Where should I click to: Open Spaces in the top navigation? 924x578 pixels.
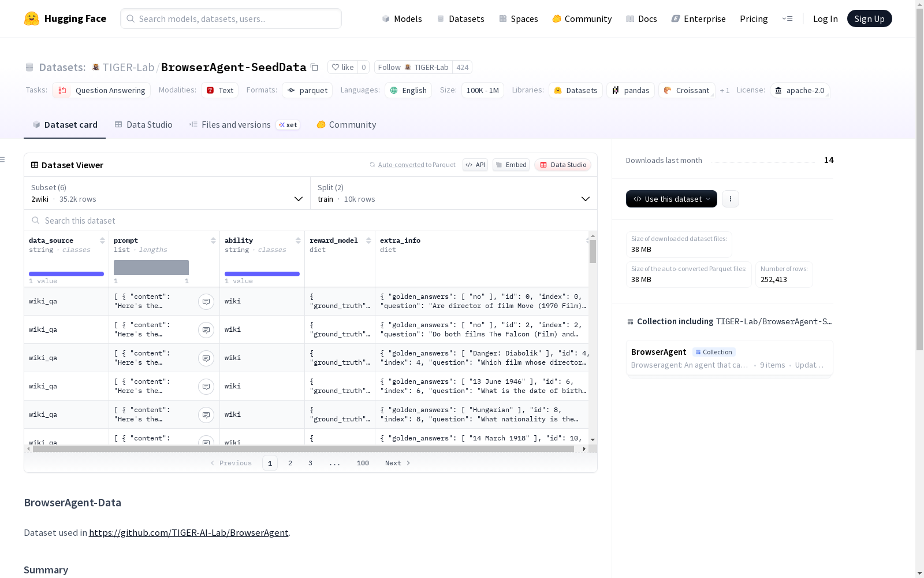tap(519, 18)
